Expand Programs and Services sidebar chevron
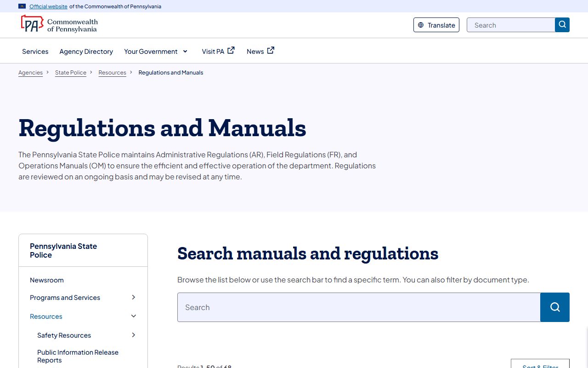588x368 pixels. [x=134, y=297]
